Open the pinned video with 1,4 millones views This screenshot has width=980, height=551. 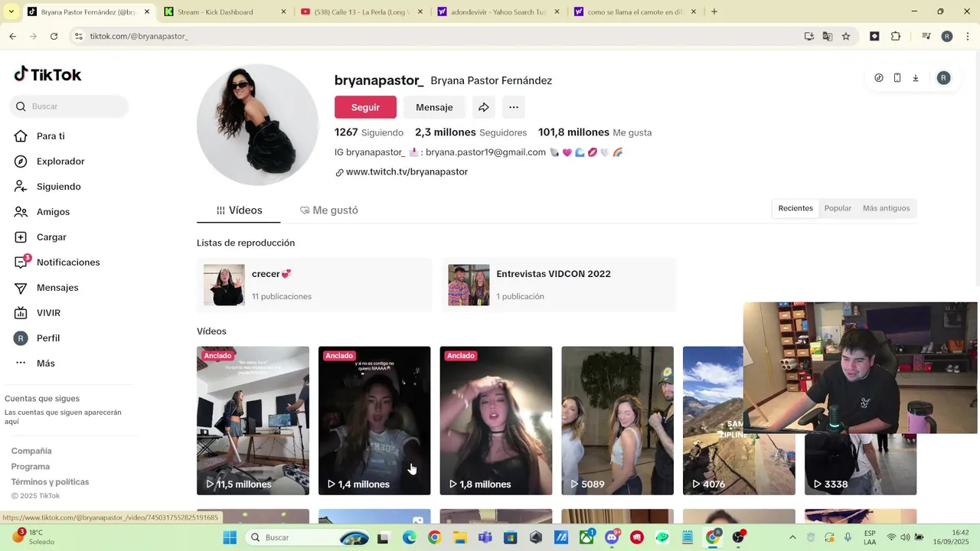[x=374, y=421]
